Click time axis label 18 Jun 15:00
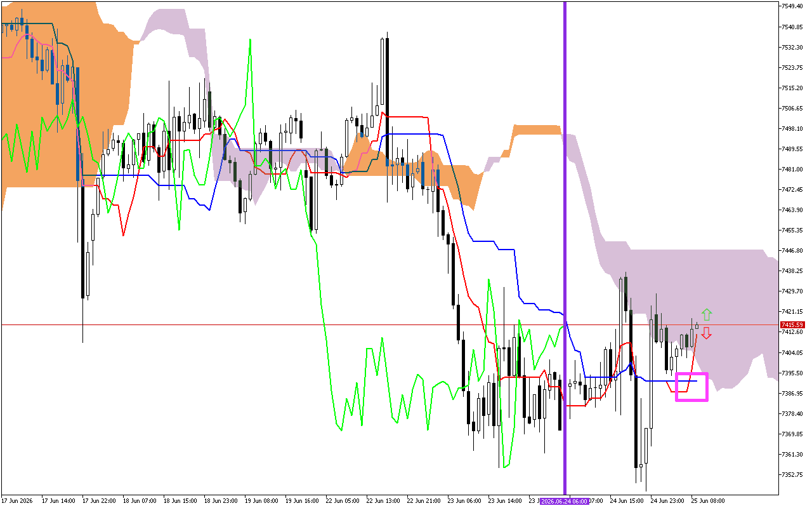 click(181, 501)
